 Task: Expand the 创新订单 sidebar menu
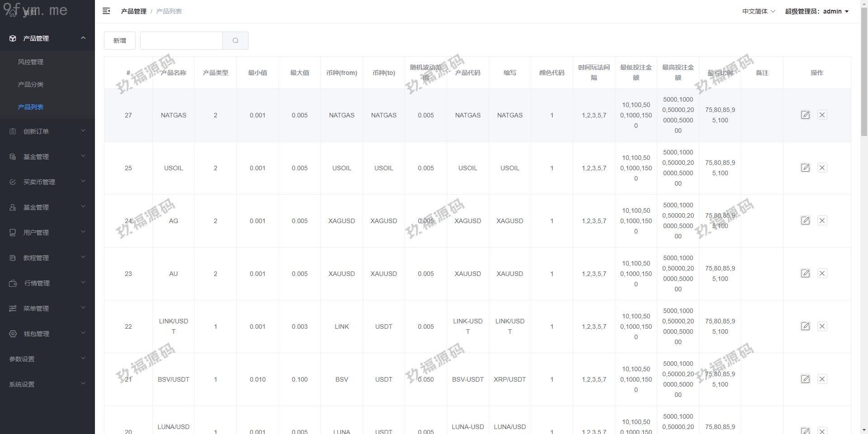pos(47,131)
